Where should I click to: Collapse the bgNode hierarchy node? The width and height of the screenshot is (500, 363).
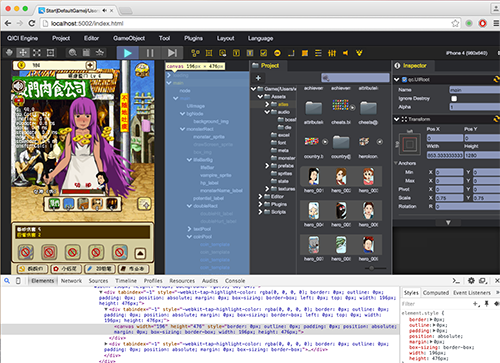(182, 114)
